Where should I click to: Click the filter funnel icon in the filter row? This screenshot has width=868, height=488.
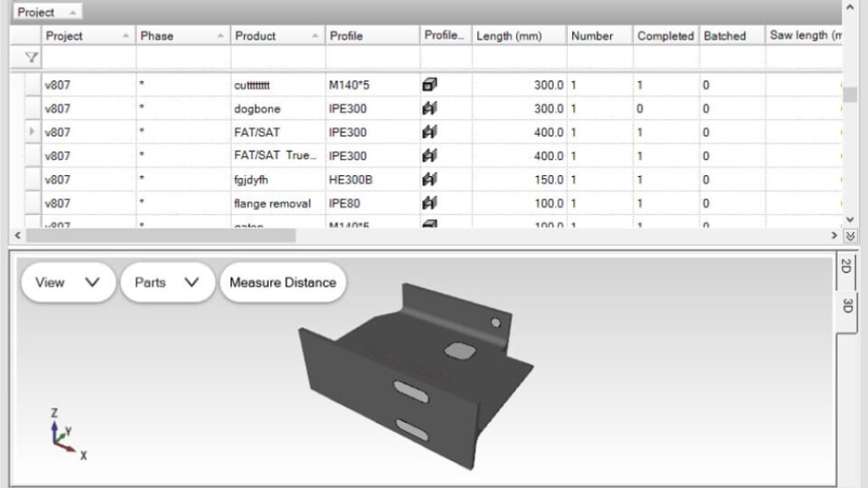click(x=31, y=58)
